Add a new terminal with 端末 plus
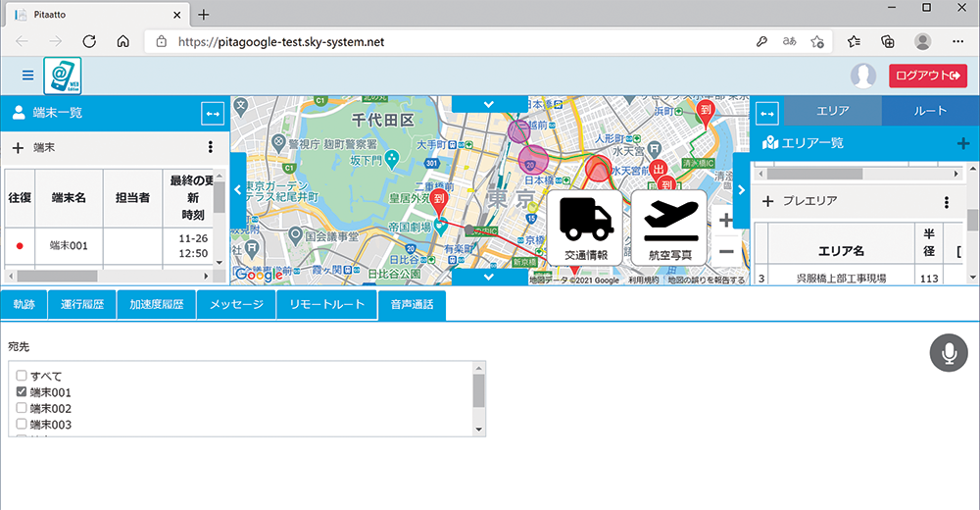Image resolution: width=980 pixels, height=510 pixels. coord(18,148)
